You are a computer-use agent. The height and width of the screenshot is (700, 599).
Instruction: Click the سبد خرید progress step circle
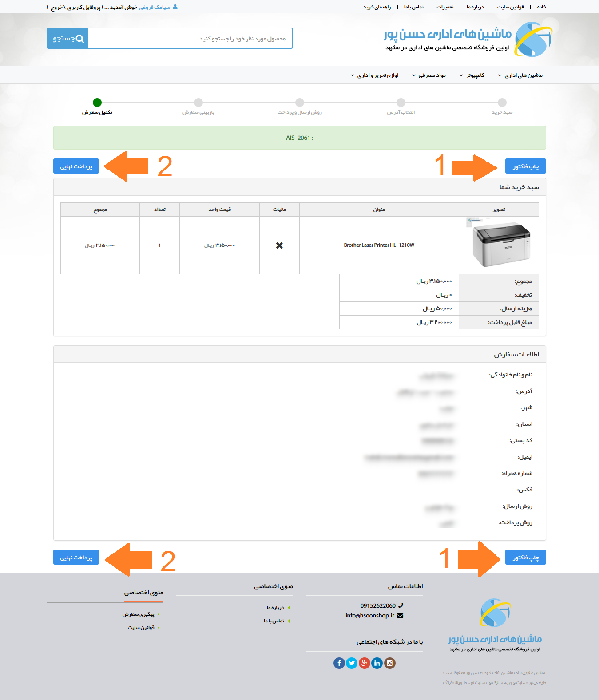tap(502, 103)
